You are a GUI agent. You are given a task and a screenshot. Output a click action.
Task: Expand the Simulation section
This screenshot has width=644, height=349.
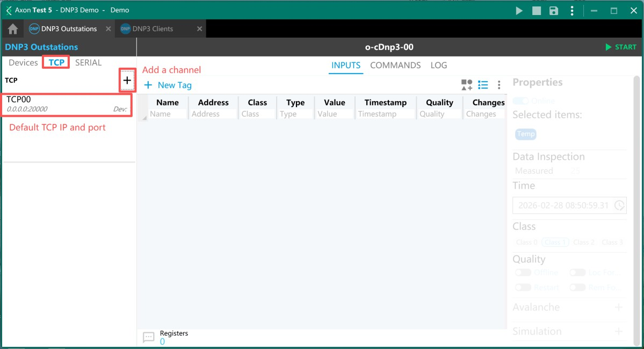[618, 332]
